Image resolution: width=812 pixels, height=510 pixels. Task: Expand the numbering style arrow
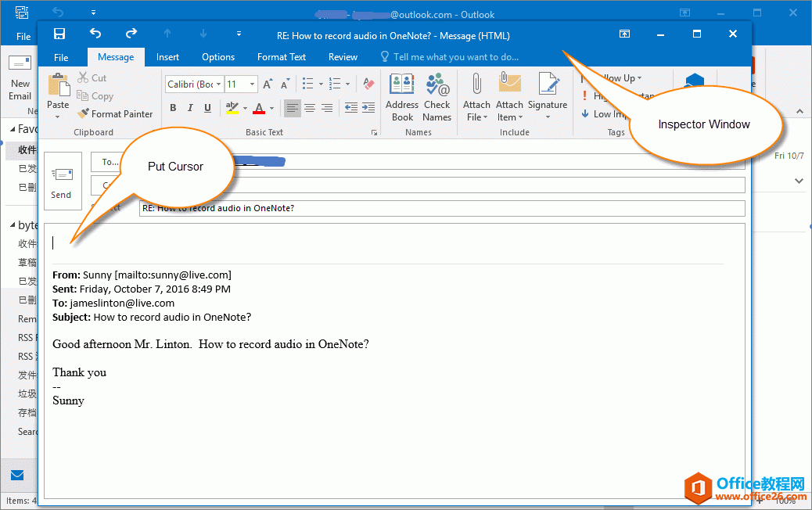point(347,84)
